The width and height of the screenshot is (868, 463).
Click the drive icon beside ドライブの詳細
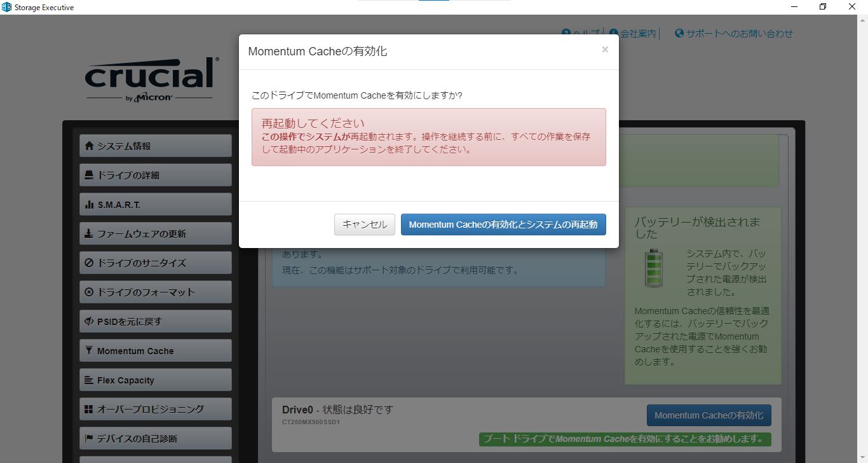[x=89, y=175]
